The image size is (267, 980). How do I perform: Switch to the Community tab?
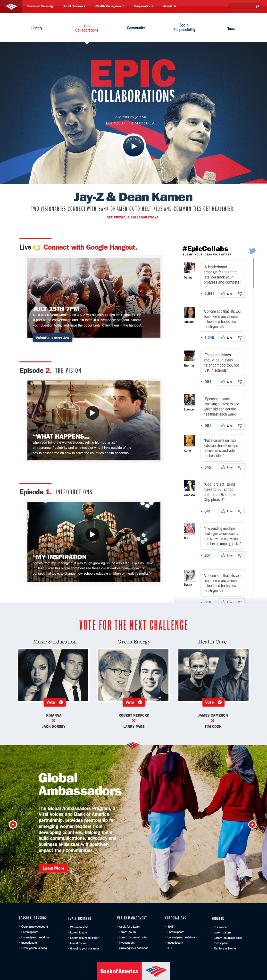[136, 28]
